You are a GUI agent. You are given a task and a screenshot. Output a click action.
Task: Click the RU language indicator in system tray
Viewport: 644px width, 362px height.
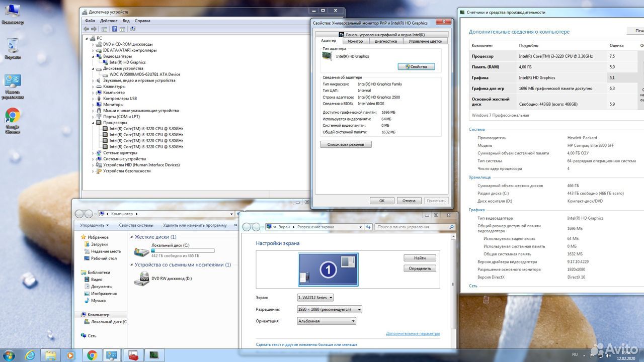(x=575, y=354)
